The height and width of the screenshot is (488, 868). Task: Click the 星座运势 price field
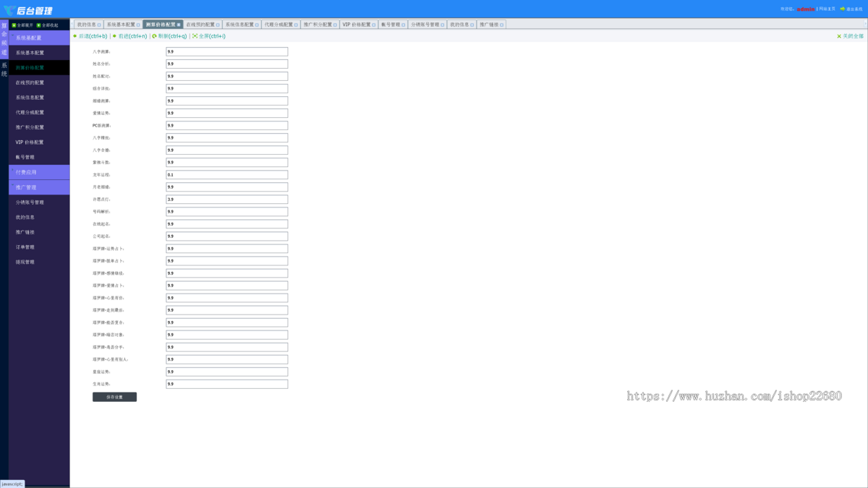tap(226, 372)
